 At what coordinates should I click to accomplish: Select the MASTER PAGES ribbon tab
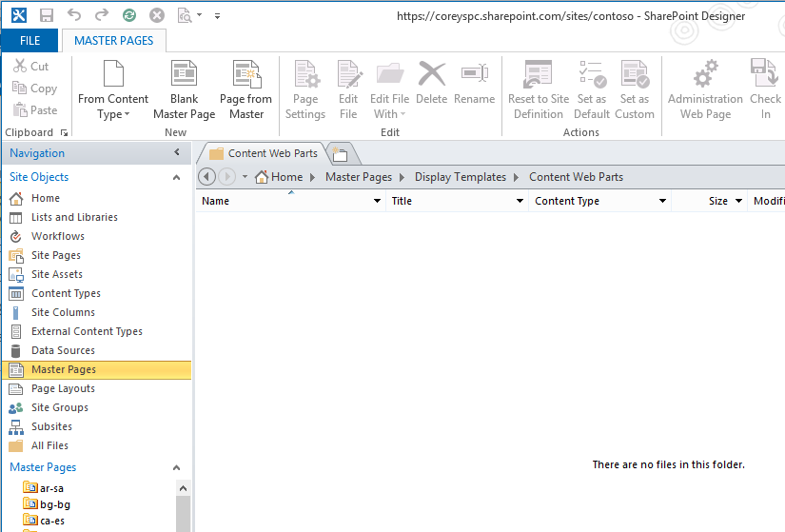pos(113,41)
